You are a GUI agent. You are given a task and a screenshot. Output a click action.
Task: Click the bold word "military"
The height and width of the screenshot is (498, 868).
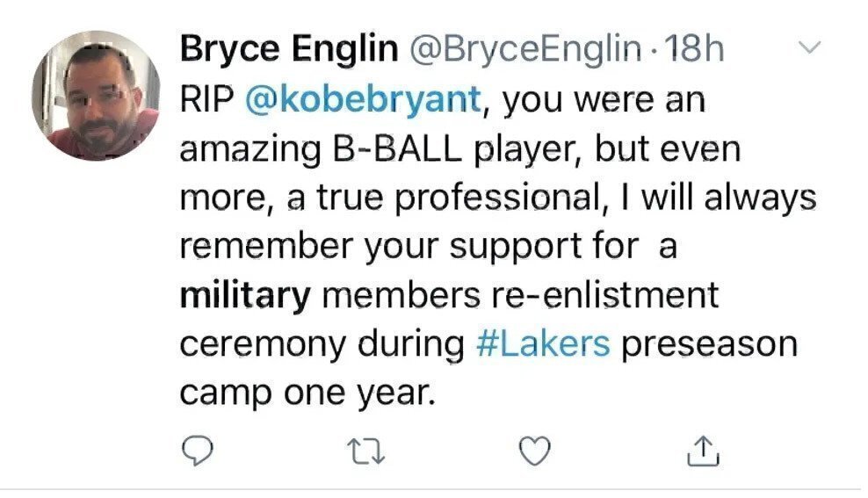pyautogui.click(x=245, y=295)
